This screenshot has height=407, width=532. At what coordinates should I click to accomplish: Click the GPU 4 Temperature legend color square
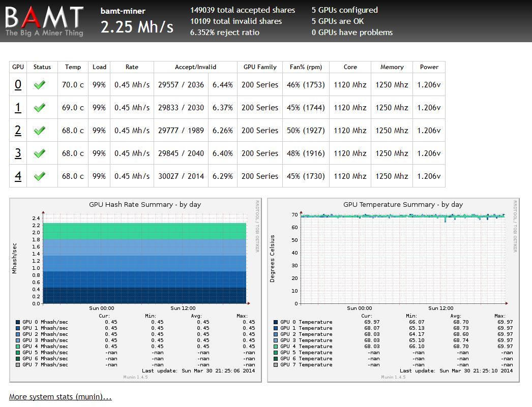point(276,346)
